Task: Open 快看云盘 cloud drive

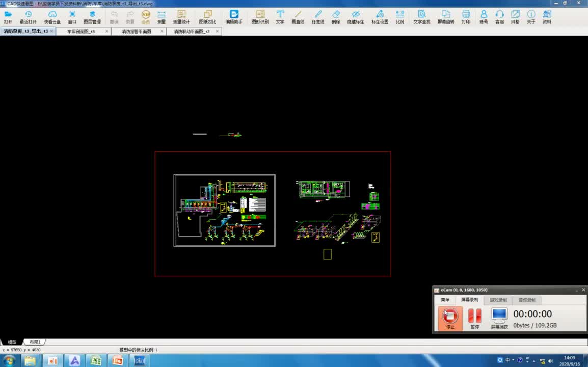Action: [52, 17]
